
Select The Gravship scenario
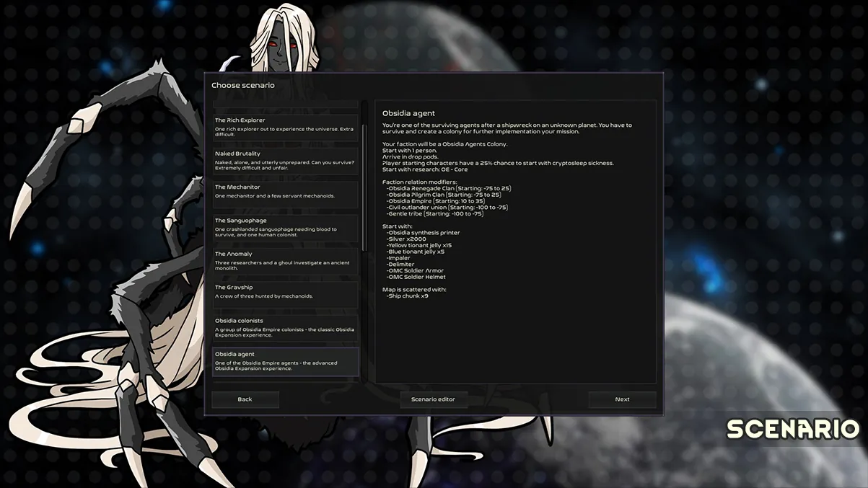point(285,292)
